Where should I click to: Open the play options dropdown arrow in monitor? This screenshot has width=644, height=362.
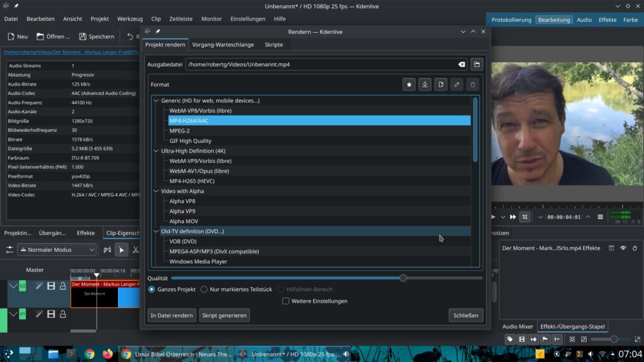tap(502, 217)
